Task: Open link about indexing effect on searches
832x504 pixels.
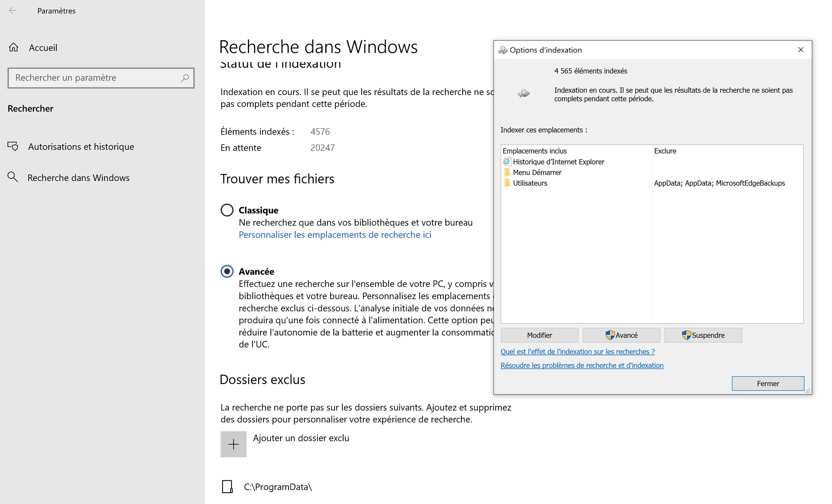Action: [577, 352]
